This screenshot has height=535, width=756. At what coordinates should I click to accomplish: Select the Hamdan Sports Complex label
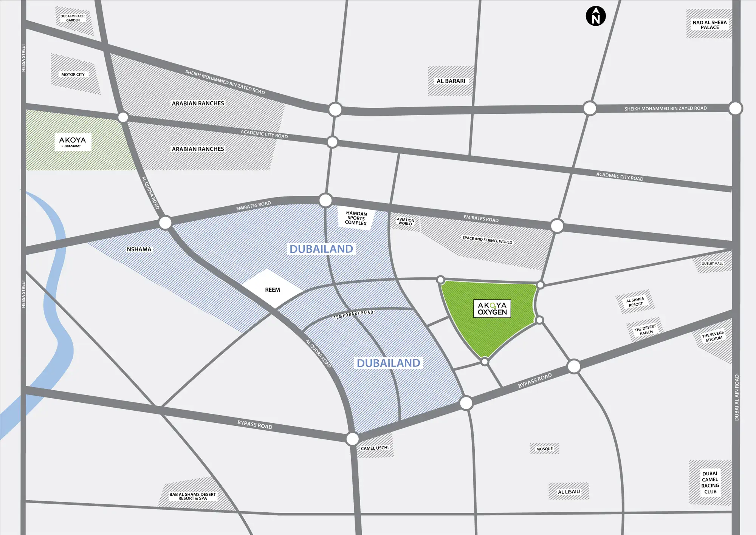coord(356,218)
